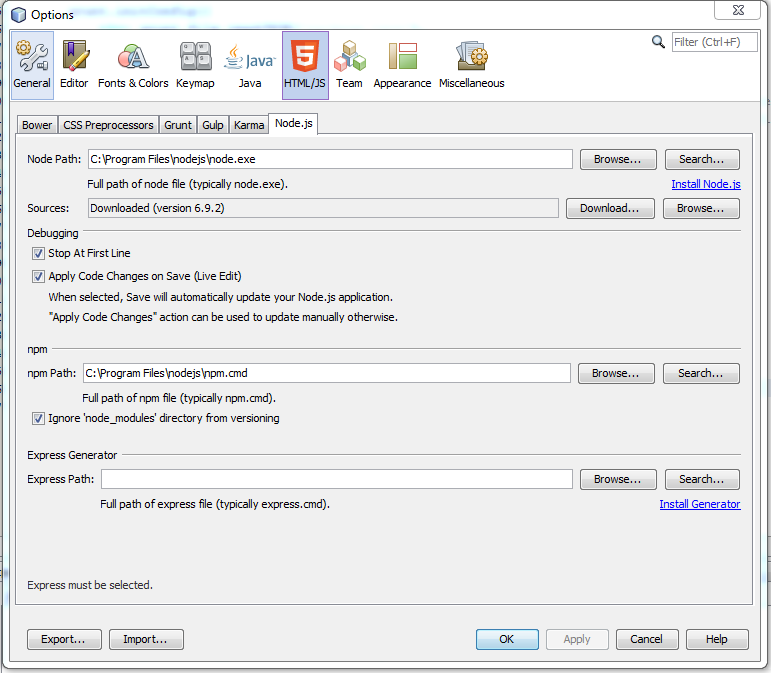Click the Sources version field

coord(323,208)
